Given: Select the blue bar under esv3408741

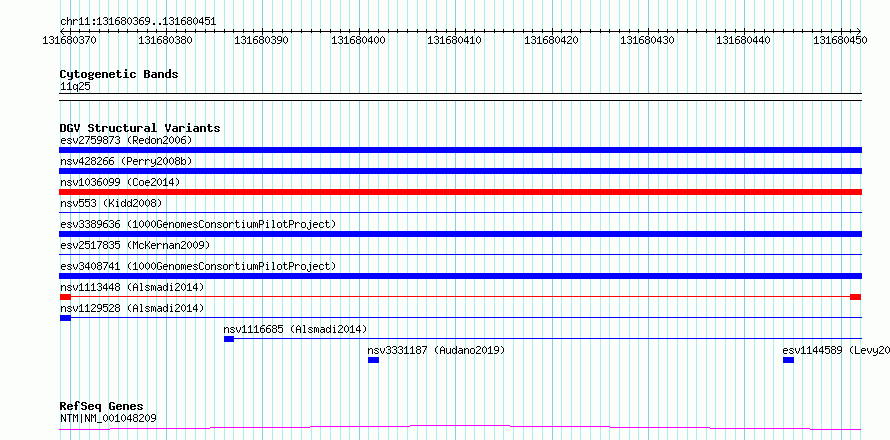Looking at the screenshot, I should [x=460, y=276].
